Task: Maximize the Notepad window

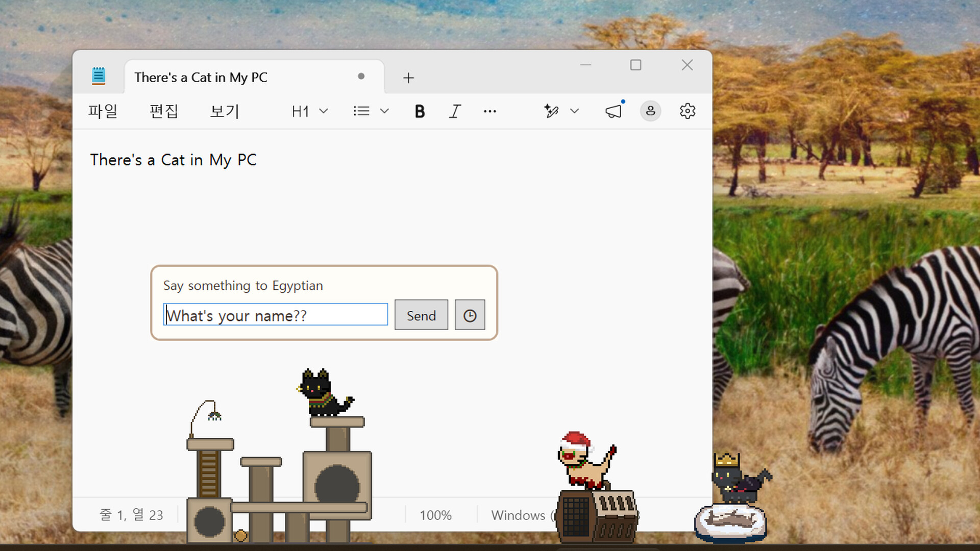Action: tap(635, 65)
